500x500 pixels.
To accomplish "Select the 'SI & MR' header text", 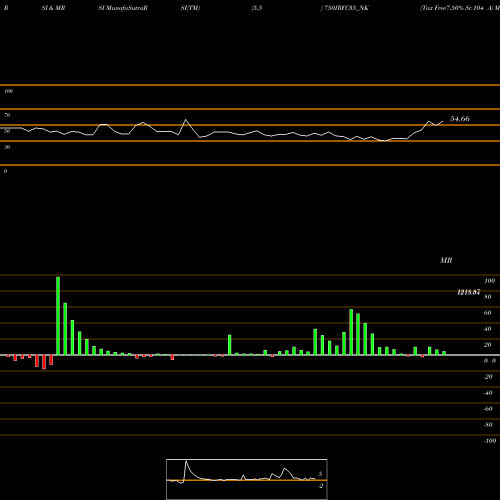I will (53, 8).
